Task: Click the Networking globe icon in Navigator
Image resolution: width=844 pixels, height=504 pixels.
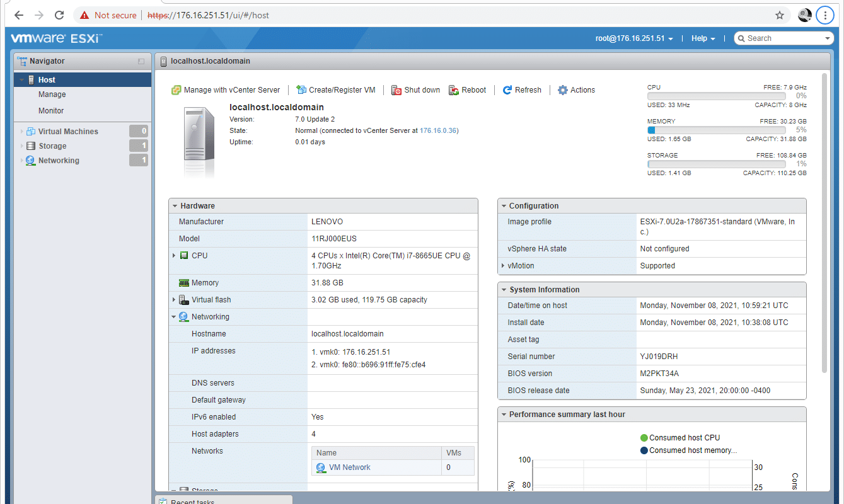Action: pyautogui.click(x=31, y=161)
